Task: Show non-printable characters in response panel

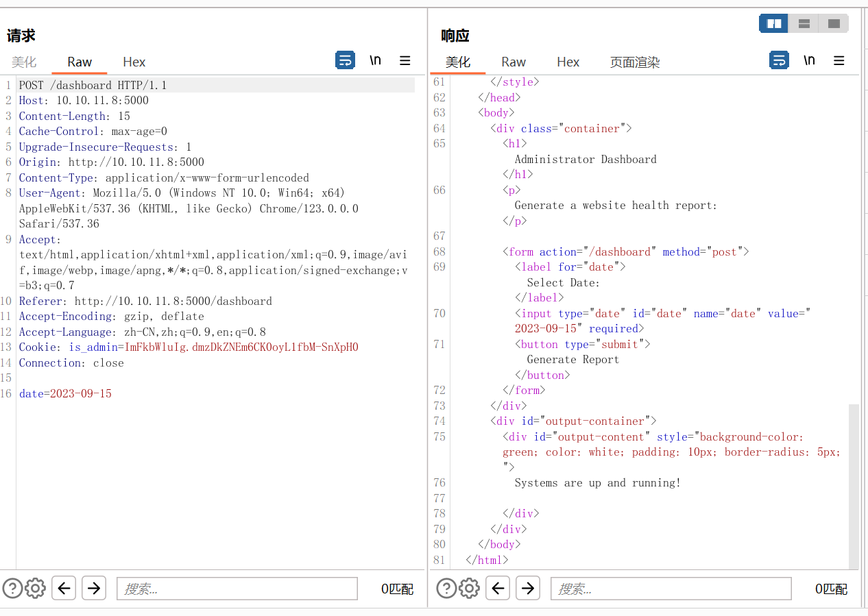Action: 809,60
